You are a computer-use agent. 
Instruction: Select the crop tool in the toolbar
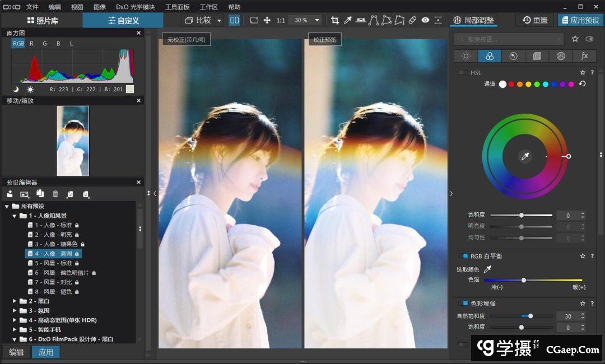point(335,20)
